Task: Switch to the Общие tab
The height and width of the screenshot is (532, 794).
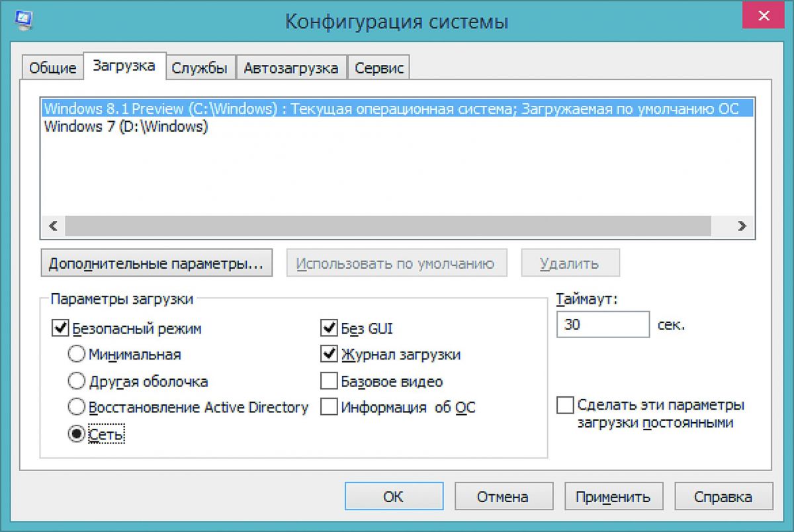Action: (53, 67)
